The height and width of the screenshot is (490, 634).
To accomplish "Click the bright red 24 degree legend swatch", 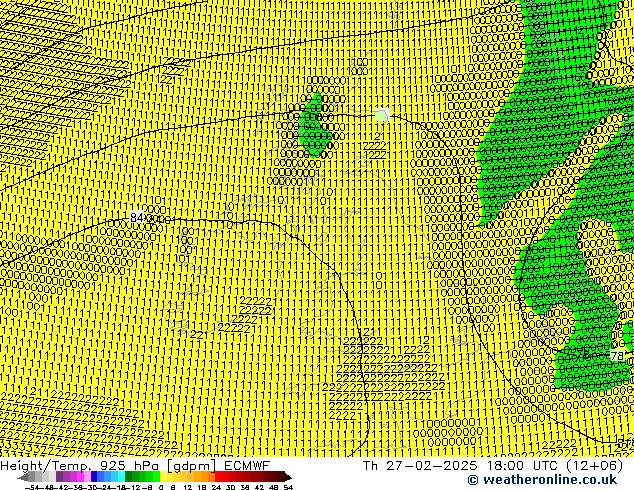I will (x=218, y=476).
